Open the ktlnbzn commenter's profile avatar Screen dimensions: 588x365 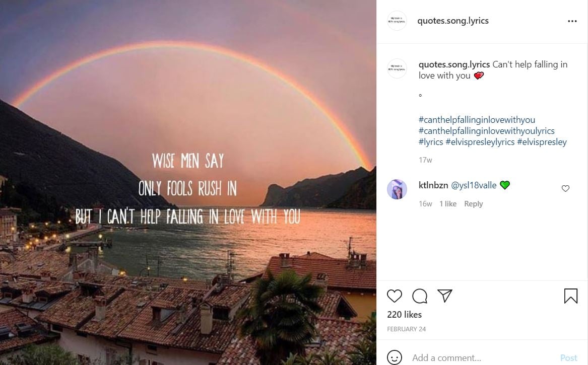point(397,189)
